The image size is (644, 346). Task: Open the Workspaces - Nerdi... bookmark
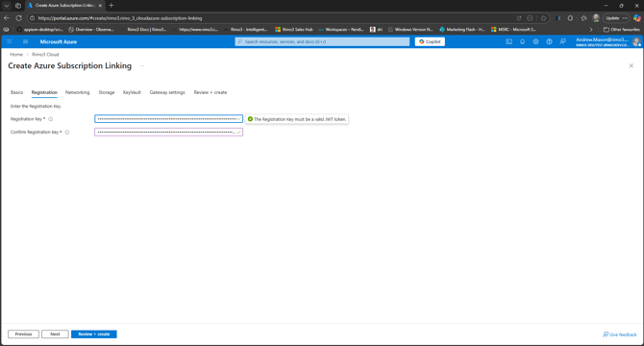[x=341, y=30]
